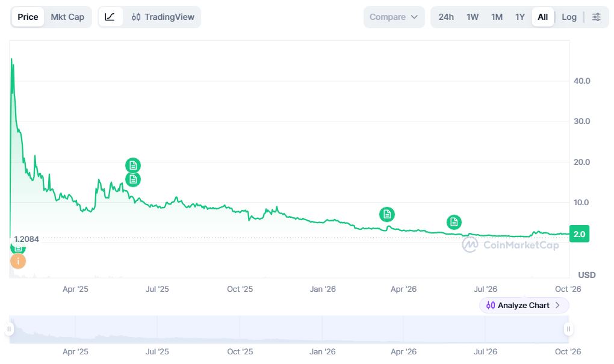Open the Compare dropdown
This screenshot has width=614, height=364.
pyautogui.click(x=394, y=17)
